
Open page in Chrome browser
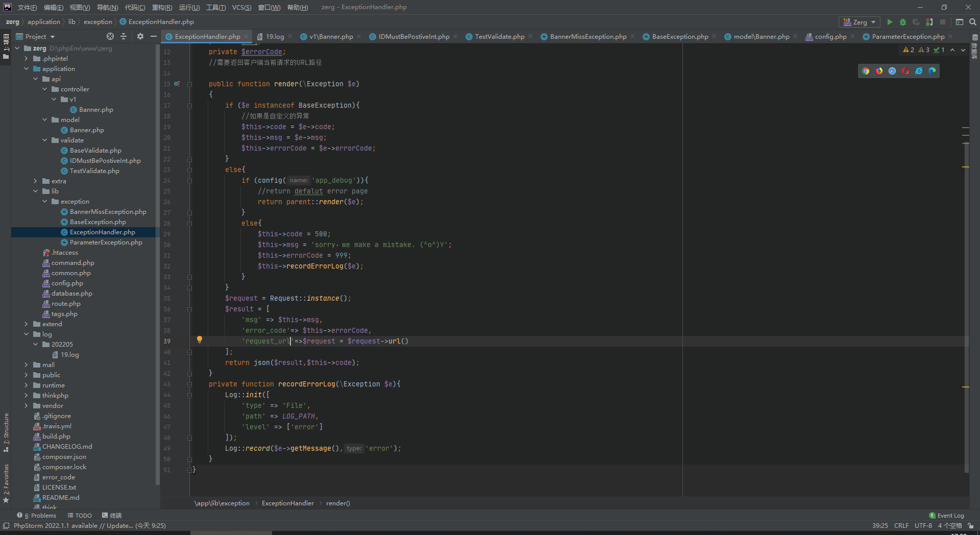[x=866, y=71]
